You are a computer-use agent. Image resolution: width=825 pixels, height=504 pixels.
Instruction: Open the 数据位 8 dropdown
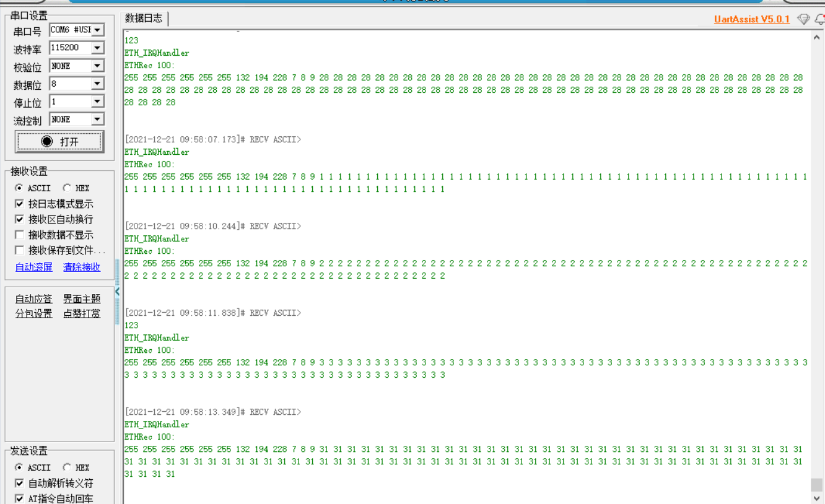(x=97, y=84)
